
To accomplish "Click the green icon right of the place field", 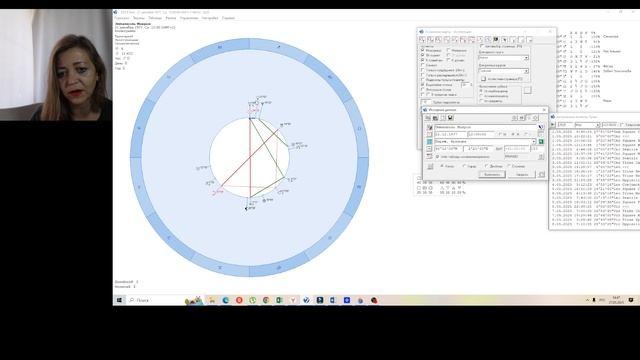I will click(541, 142).
